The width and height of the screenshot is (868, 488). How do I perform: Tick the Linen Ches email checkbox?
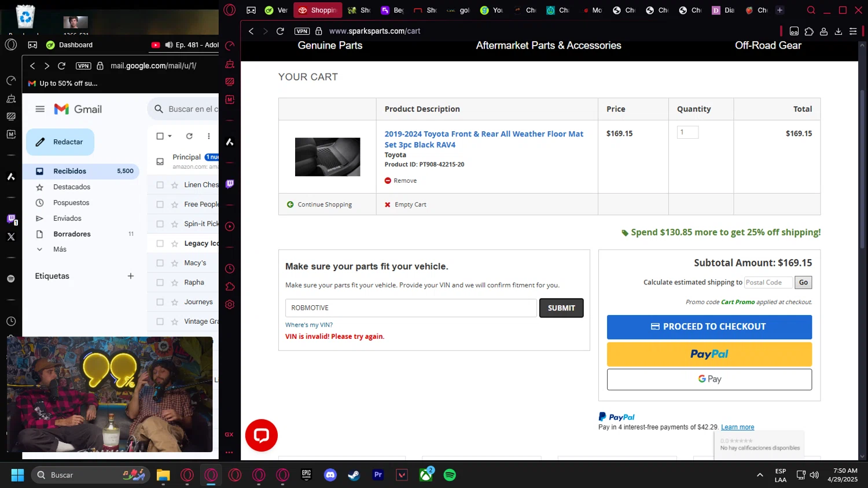click(160, 185)
